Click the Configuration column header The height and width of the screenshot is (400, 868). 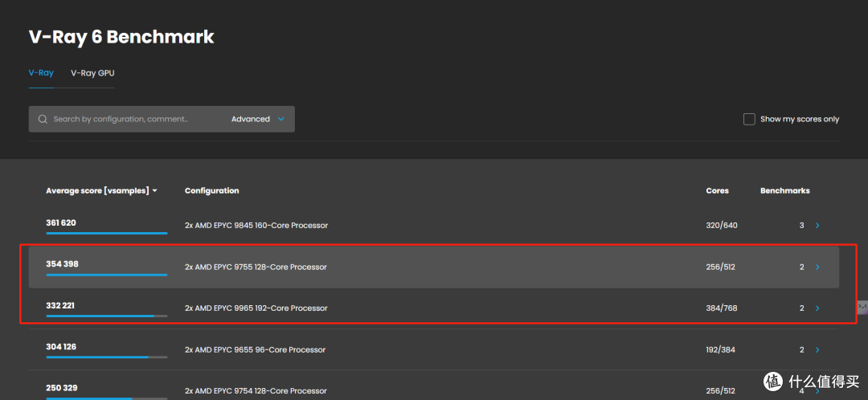[x=211, y=190]
